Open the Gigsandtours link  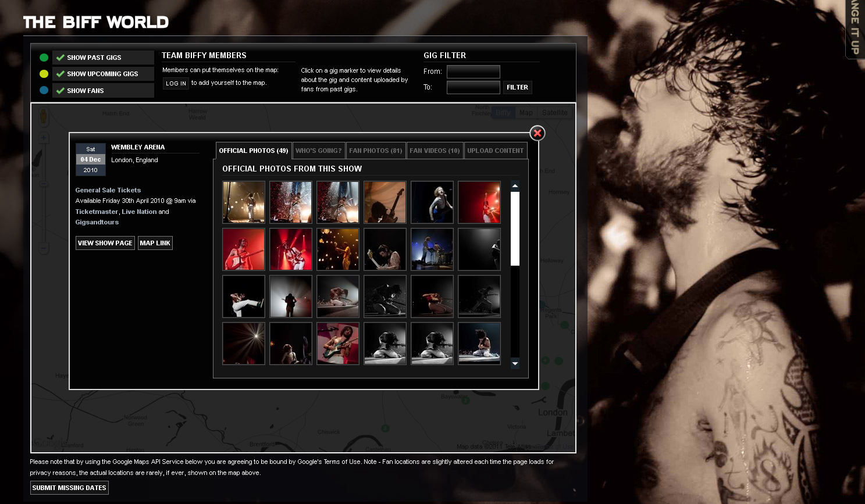(x=97, y=222)
